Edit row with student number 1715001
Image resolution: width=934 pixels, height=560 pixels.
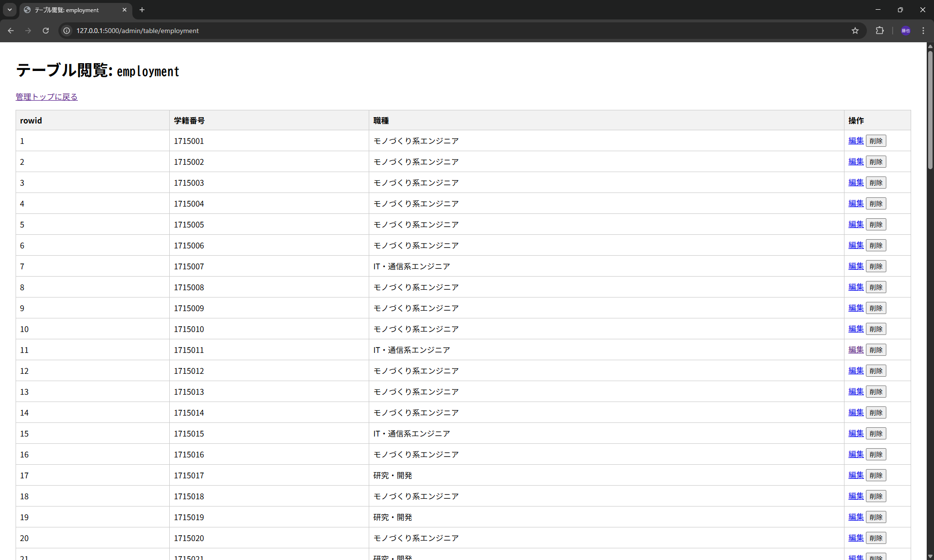(x=856, y=141)
